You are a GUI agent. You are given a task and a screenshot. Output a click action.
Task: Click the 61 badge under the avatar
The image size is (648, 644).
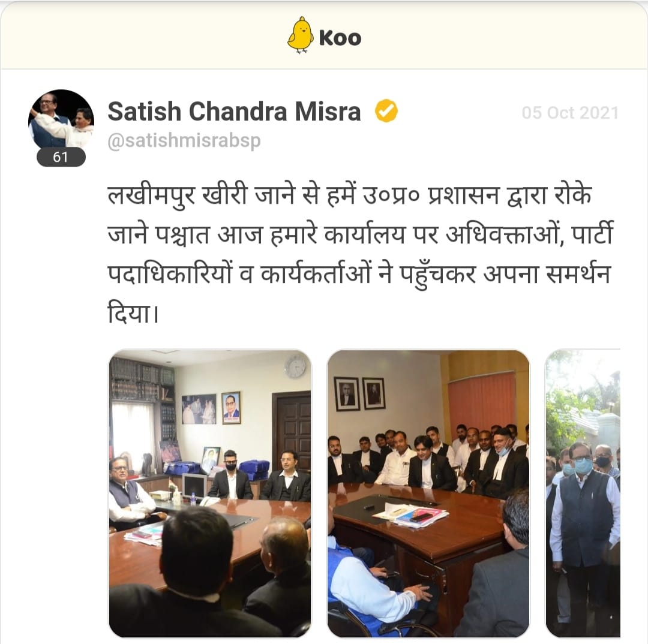[x=61, y=157]
